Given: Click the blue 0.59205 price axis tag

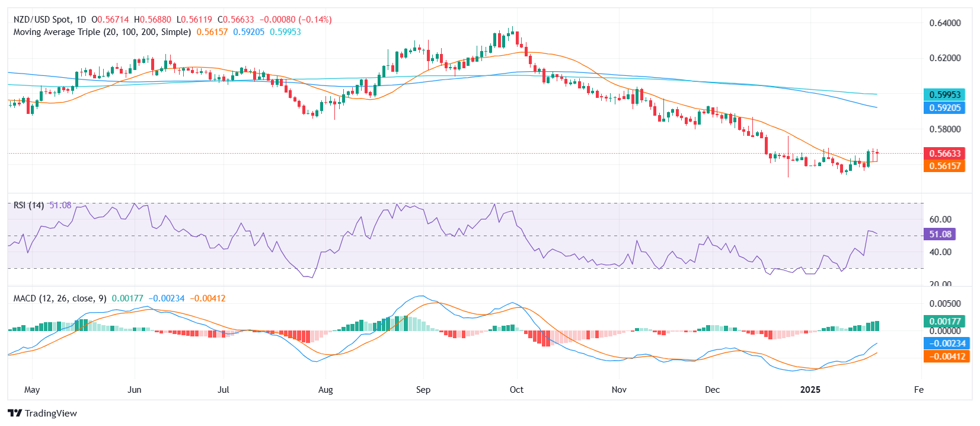Looking at the screenshot, I should point(944,108).
